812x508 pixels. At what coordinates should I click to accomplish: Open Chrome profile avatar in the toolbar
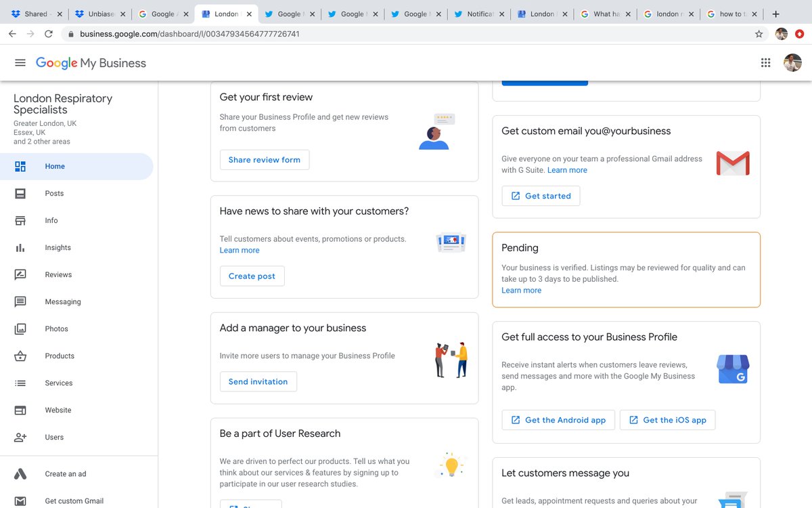782,33
